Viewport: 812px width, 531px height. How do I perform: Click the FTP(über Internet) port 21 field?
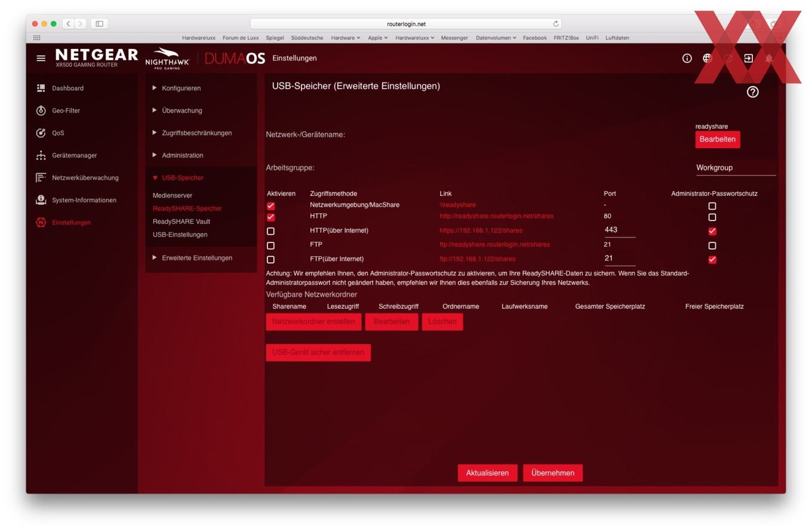coord(620,259)
